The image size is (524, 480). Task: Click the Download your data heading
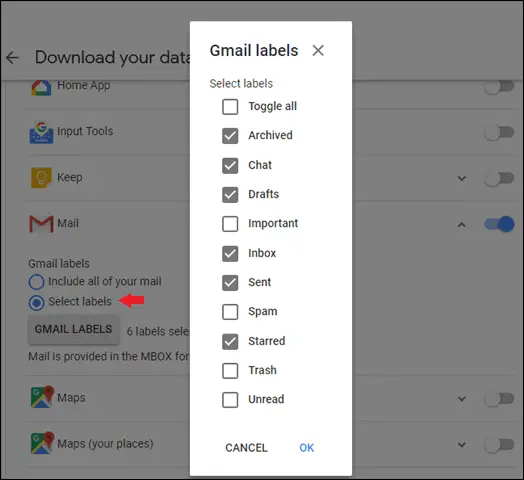tap(113, 57)
